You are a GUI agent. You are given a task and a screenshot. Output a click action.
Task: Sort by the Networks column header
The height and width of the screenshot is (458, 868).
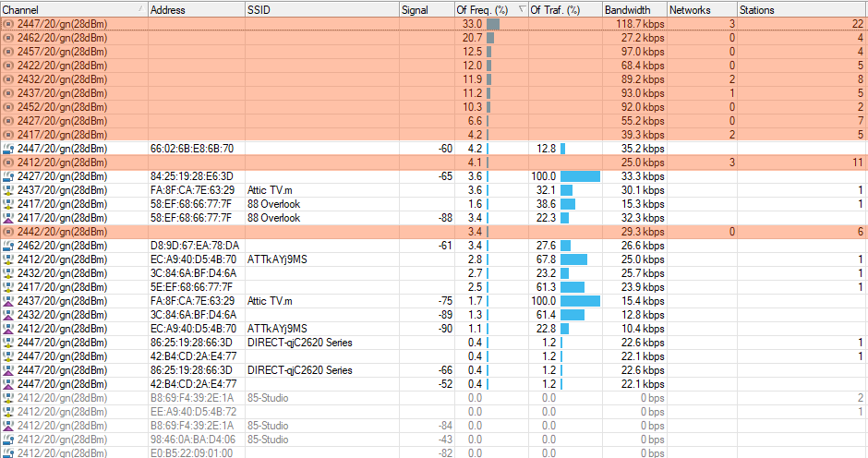click(702, 9)
